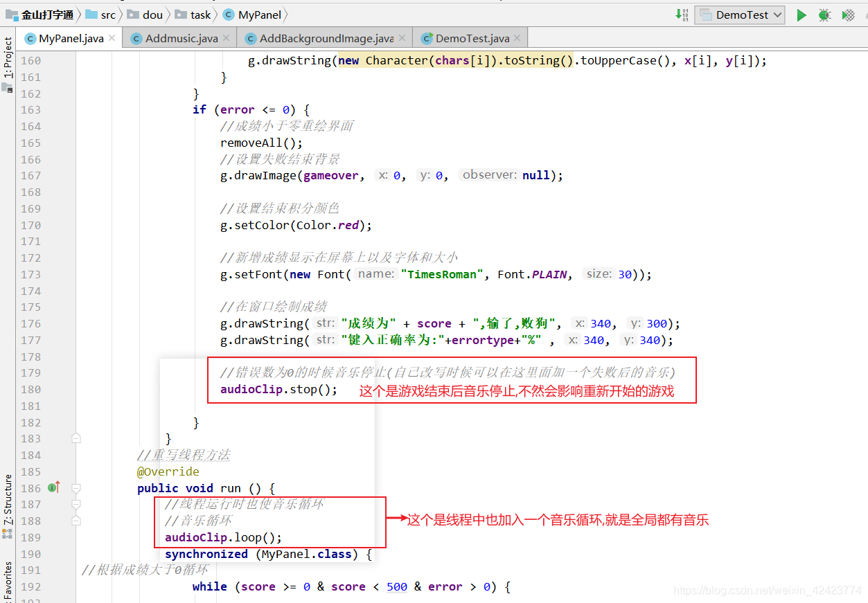Click the fold end marker at line 188

[76, 521]
